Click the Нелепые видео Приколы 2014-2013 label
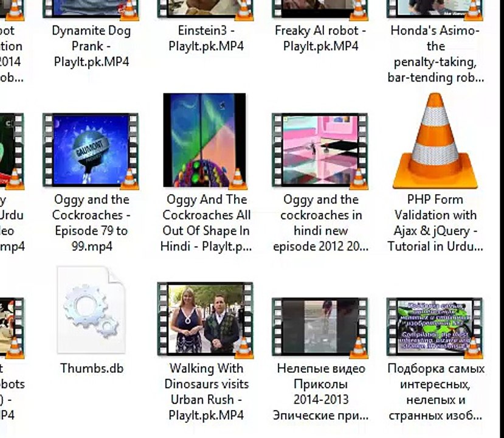 321,391
